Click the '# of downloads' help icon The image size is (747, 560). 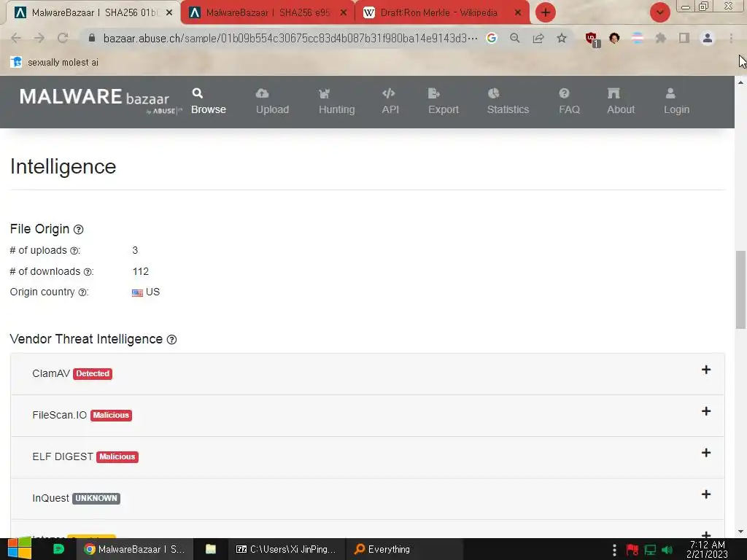88,272
